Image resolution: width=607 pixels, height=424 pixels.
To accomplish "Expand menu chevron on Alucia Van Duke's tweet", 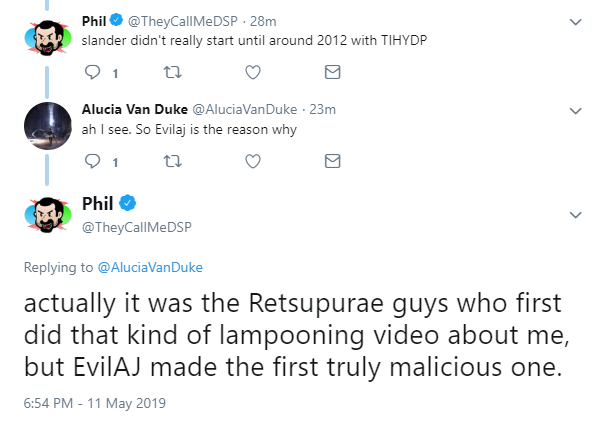I will point(576,111).
